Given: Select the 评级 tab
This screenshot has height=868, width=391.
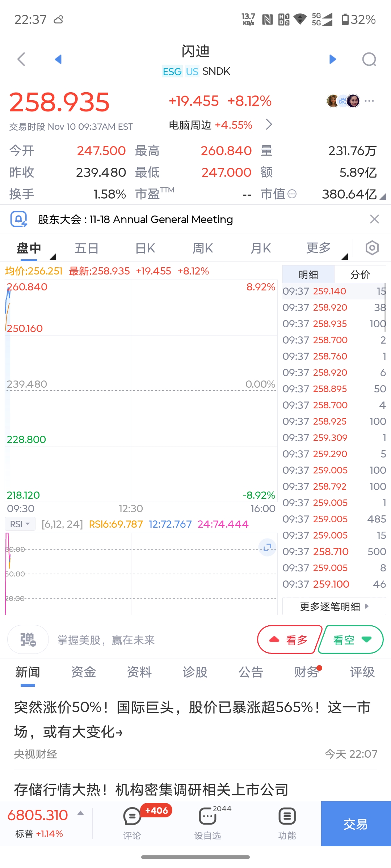Looking at the screenshot, I should coord(362,672).
